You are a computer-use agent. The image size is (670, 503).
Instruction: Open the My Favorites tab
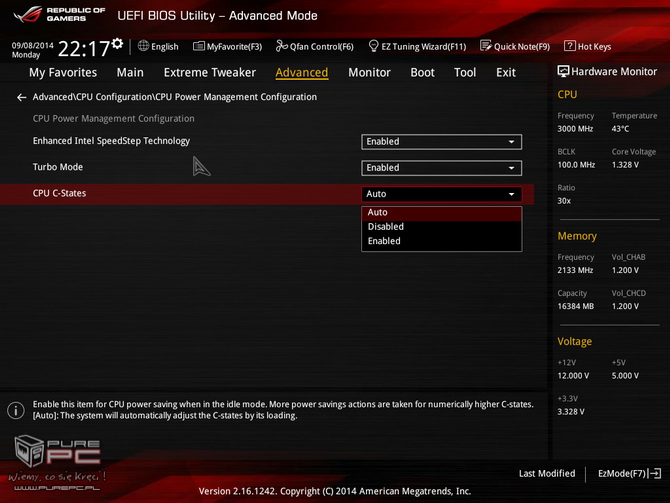point(63,73)
